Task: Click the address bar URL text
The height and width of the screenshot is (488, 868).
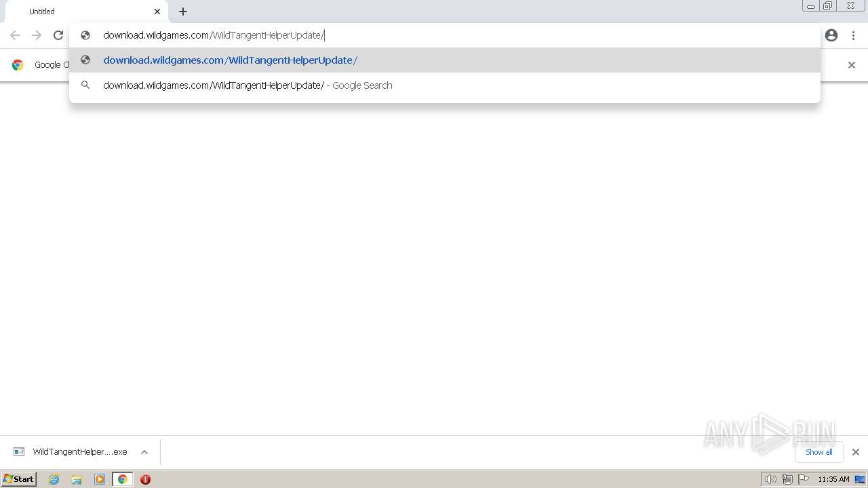Action: click(x=214, y=35)
